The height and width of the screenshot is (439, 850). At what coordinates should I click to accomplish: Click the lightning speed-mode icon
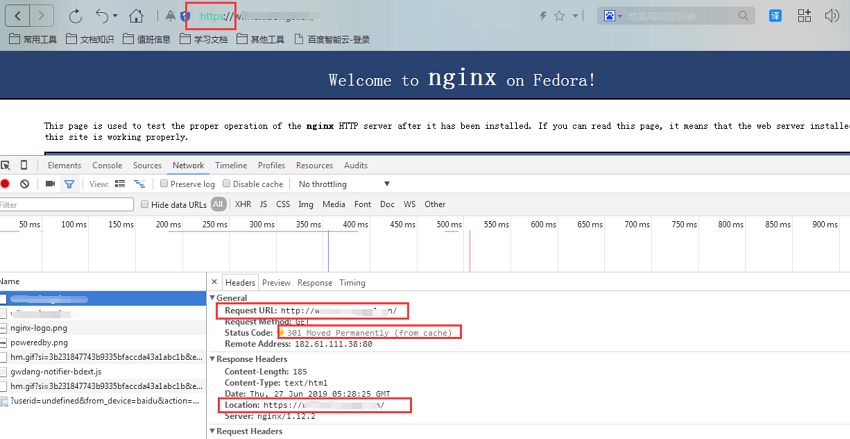[x=543, y=16]
